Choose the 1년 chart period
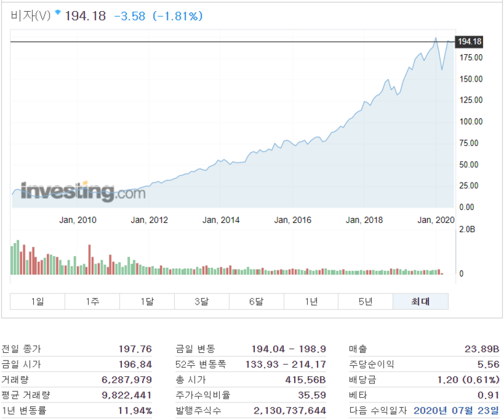504x420 pixels. 311,301
